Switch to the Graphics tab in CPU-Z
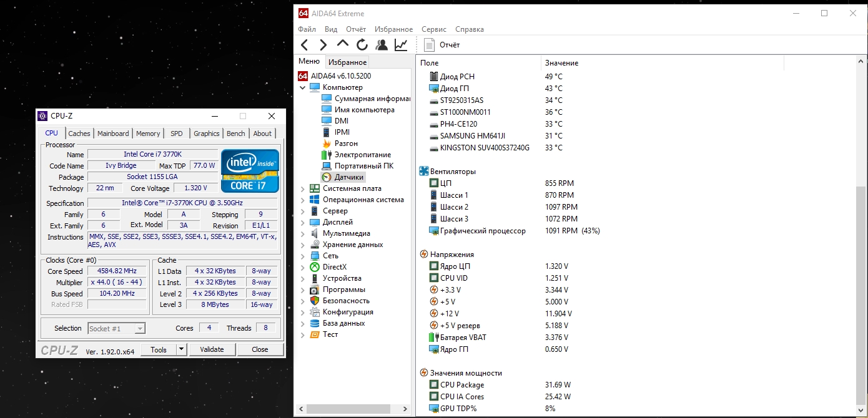 (x=207, y=134)
